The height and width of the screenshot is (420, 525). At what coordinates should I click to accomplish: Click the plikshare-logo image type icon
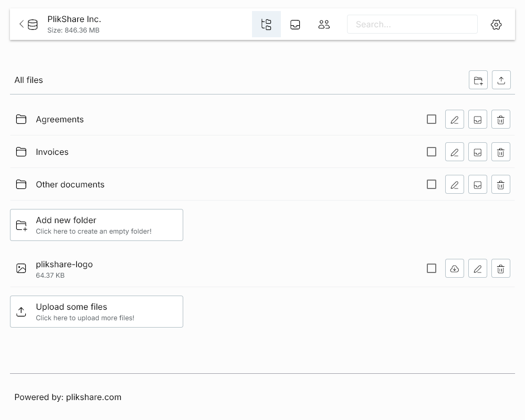(x=21, y=268)
